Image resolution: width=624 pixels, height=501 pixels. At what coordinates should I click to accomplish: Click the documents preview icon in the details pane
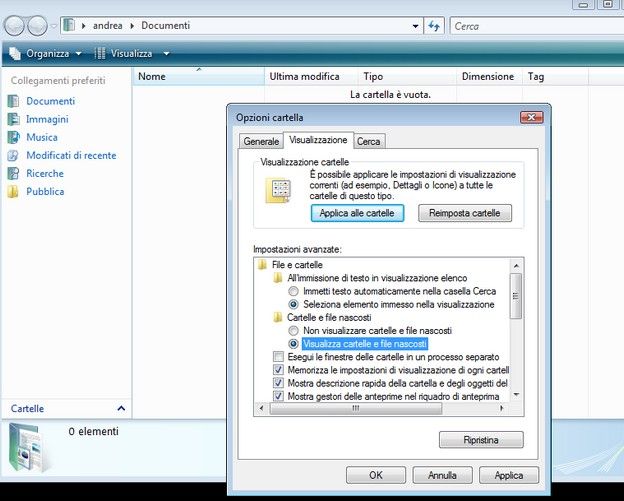coord(28,448)
